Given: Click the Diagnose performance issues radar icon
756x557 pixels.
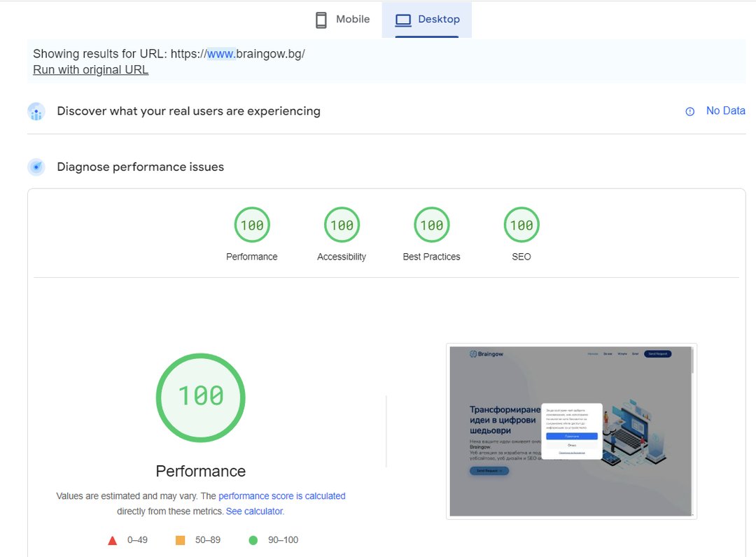Looking at the screenshot, I should coord(36,167).
